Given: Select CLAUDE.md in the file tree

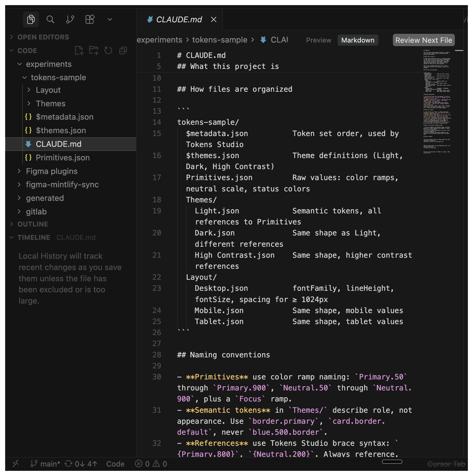Looking at the screenshot, I should (71, 144).
